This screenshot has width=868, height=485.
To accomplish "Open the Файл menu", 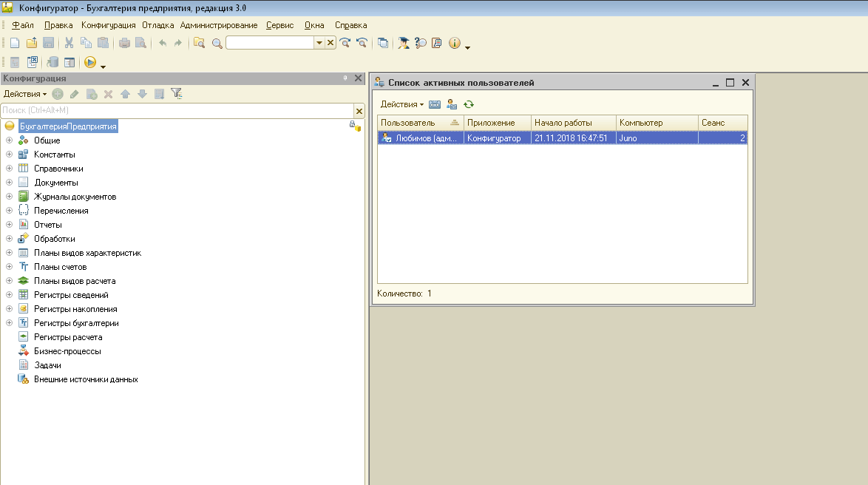I will [x=23, y=25].
